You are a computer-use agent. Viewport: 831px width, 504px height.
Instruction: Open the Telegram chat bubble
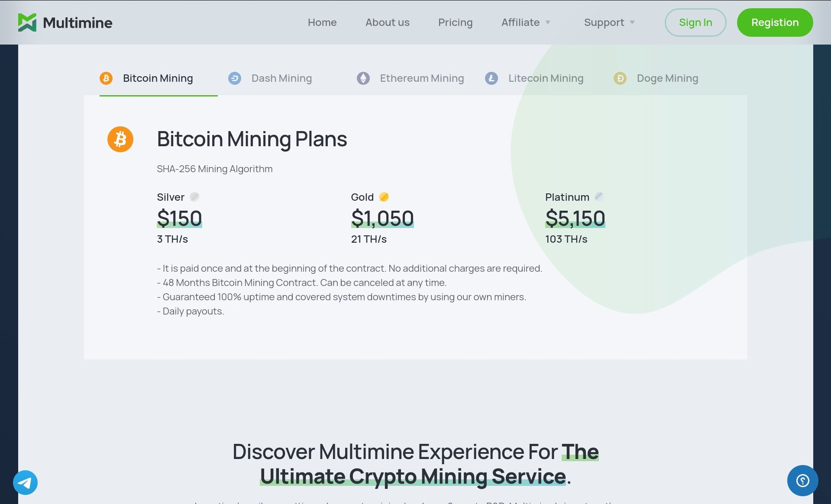pos(25,482)
